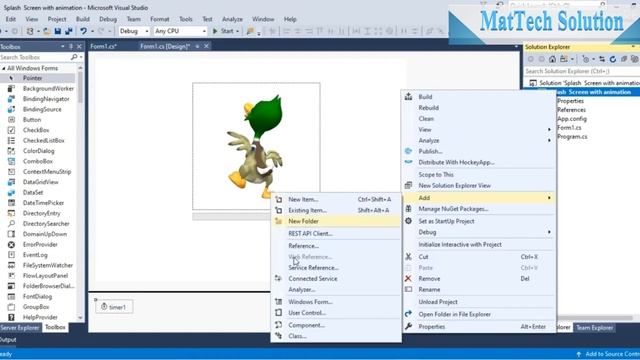
Task: Click the Cut scissors icon
Action: pos(408,257)
